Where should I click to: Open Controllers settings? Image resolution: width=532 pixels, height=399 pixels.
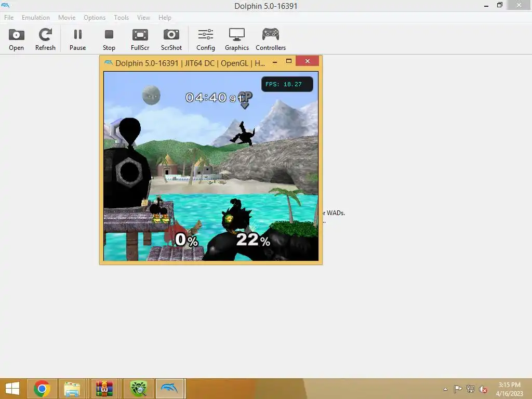pos(271,39)
